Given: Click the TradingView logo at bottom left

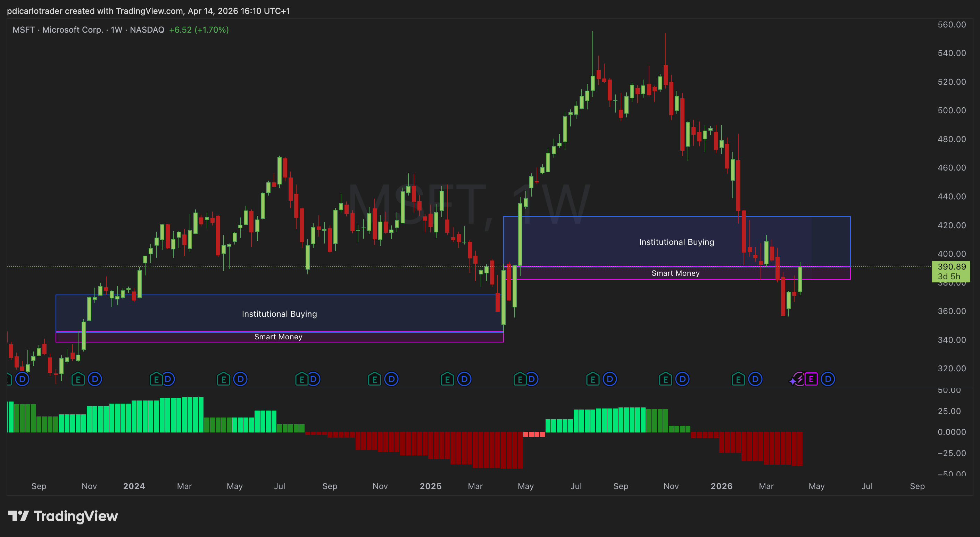Looking at the screenshot, I should (x=63, y=516).
